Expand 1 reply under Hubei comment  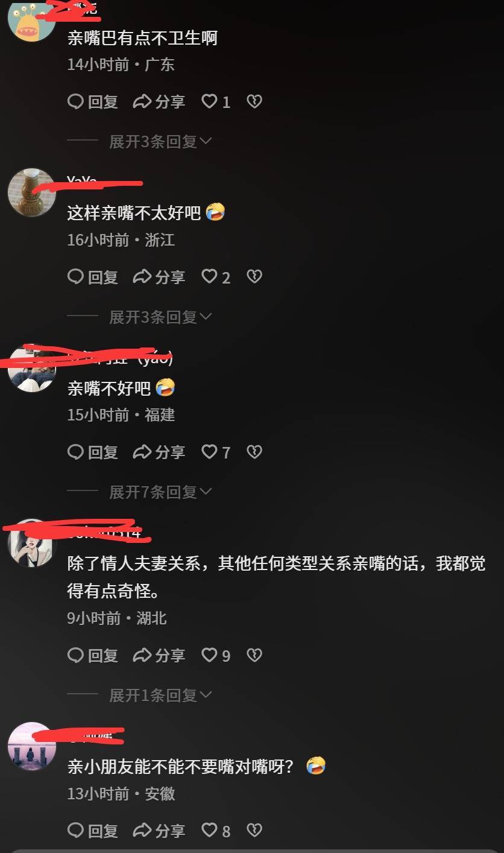160,696
